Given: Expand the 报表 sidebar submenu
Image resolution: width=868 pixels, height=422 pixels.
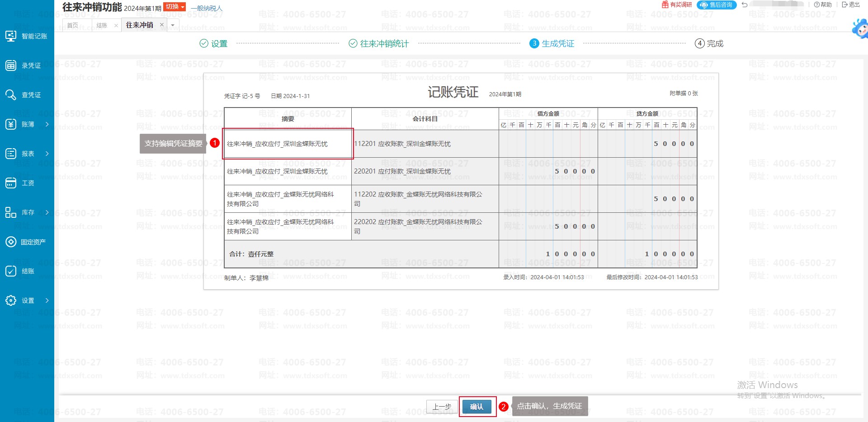Looking at the screenshot, I should tap(47, 154).
